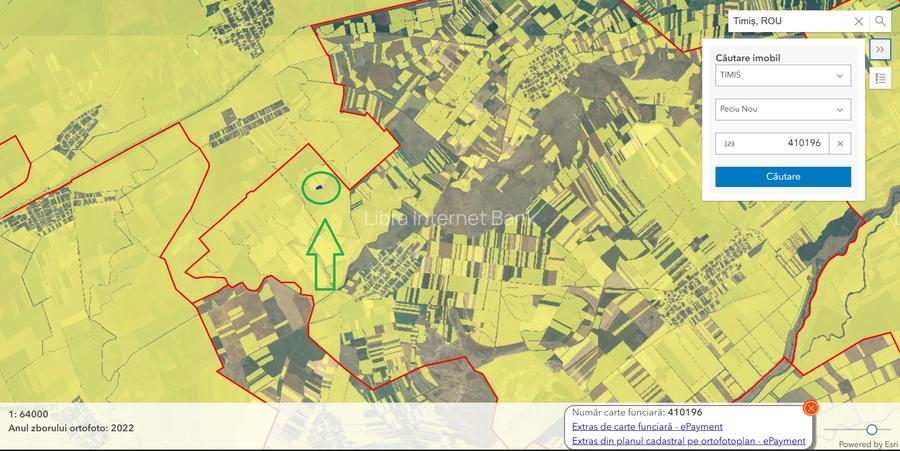
Task: Click the Căutare imobil panel heading
Action: tap(748, 58)
